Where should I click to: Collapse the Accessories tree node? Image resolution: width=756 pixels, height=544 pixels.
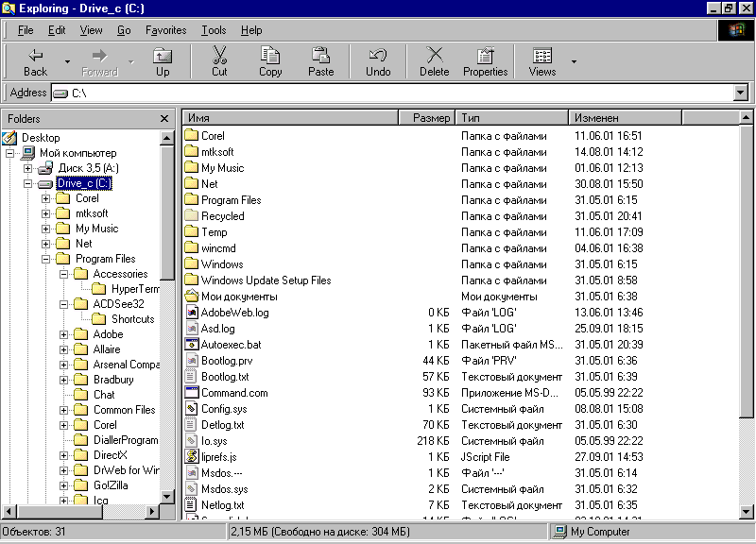pyautogui.click(x=63, y=274)
